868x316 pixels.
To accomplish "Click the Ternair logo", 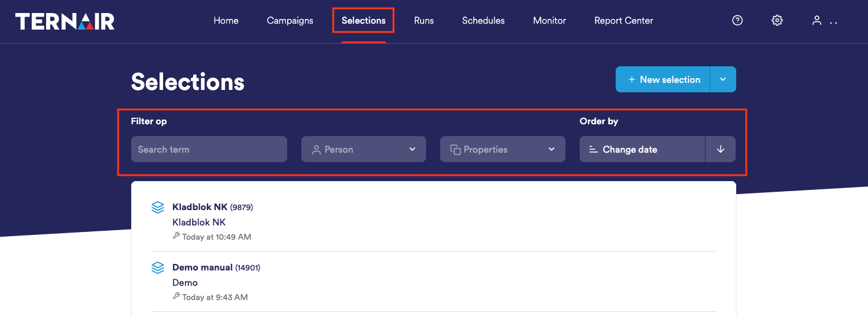I will click(65, 21).
